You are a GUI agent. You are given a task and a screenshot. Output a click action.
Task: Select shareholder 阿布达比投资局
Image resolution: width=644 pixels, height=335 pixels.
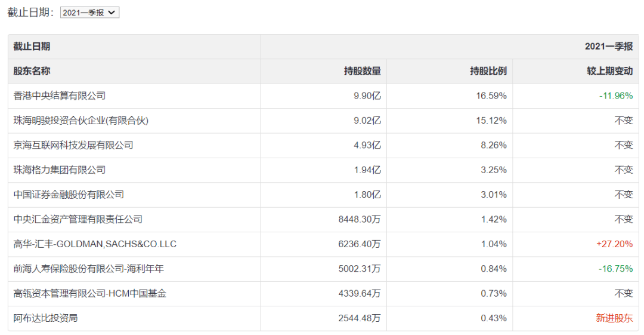(45, 318)
